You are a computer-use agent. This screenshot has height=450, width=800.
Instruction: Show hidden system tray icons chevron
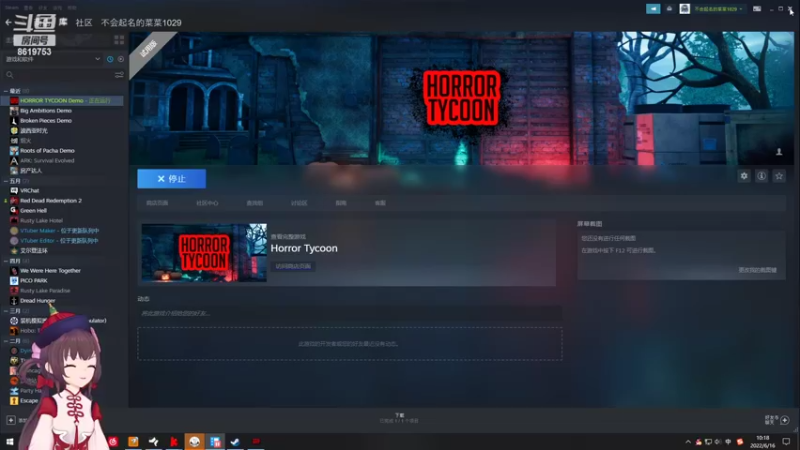[x=688, y=442]
